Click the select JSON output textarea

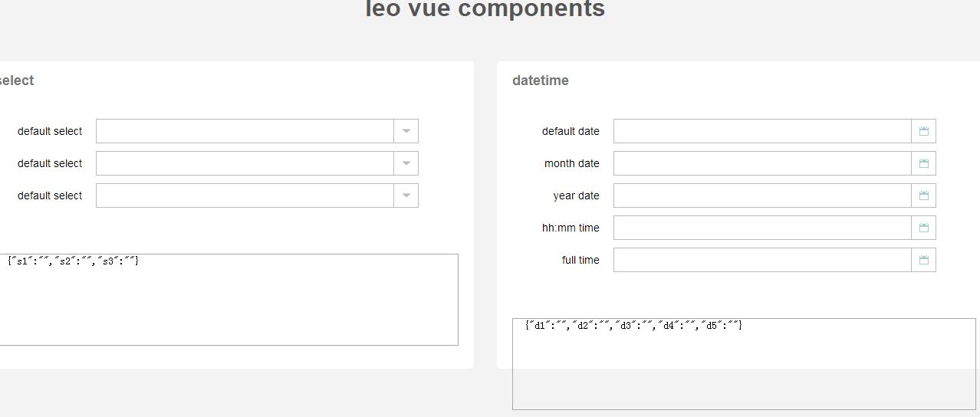229,303
